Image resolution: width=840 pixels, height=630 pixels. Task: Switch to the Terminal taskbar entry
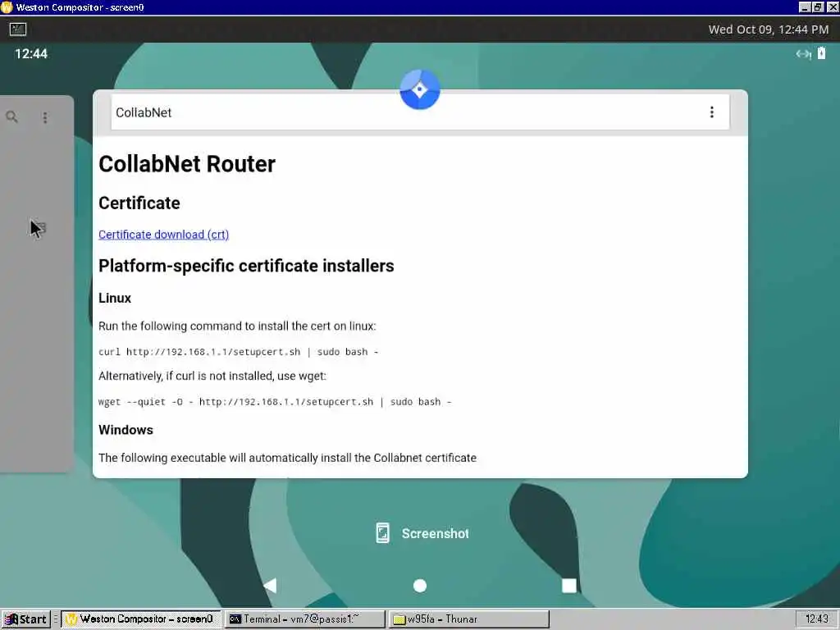click(304, 619)
